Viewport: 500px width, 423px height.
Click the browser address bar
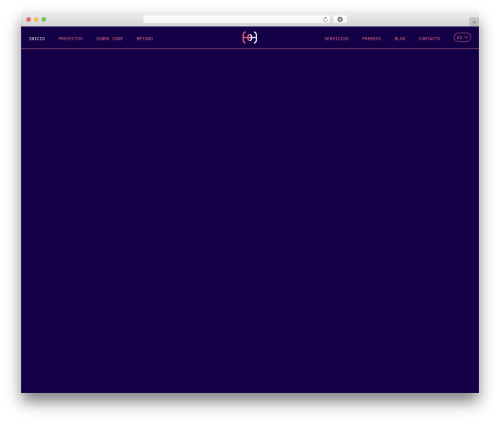pos(237,19)
